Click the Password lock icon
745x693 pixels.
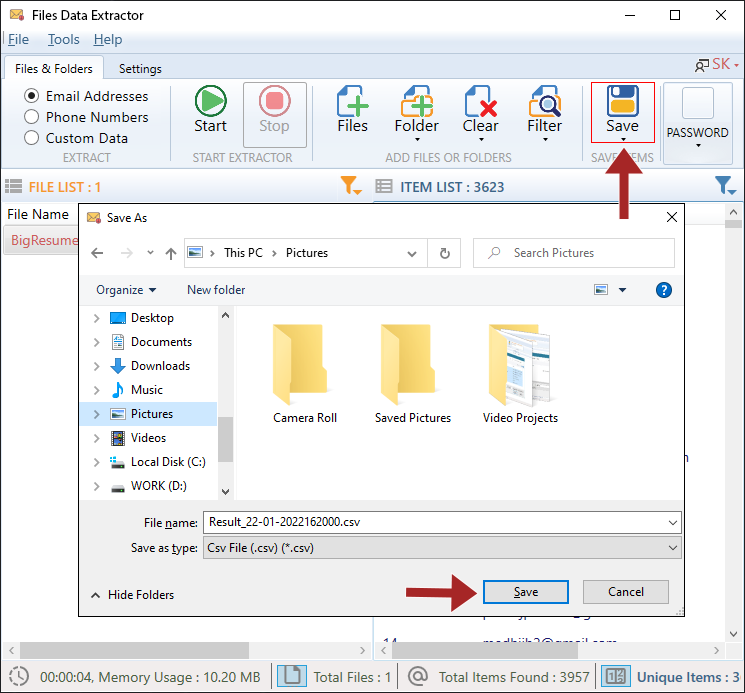697,105
